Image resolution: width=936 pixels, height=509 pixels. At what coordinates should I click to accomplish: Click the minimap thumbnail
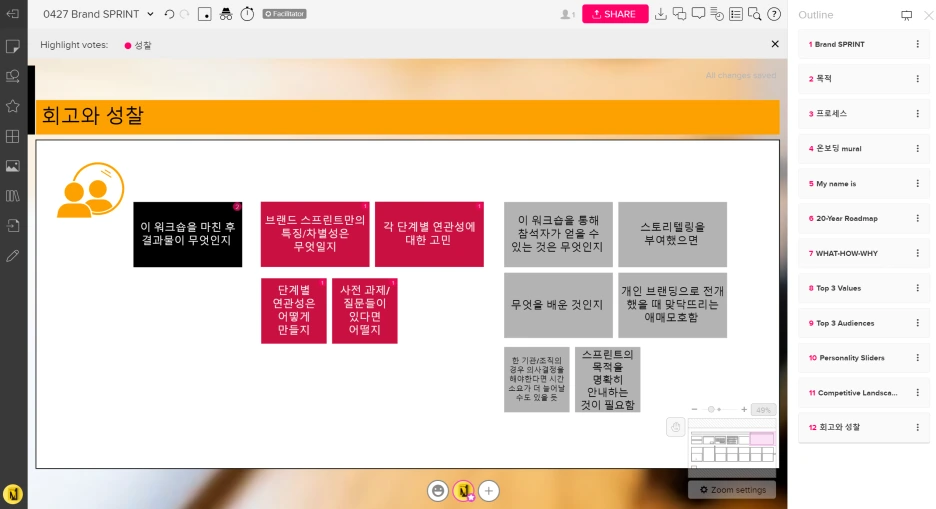coord(732,448)
